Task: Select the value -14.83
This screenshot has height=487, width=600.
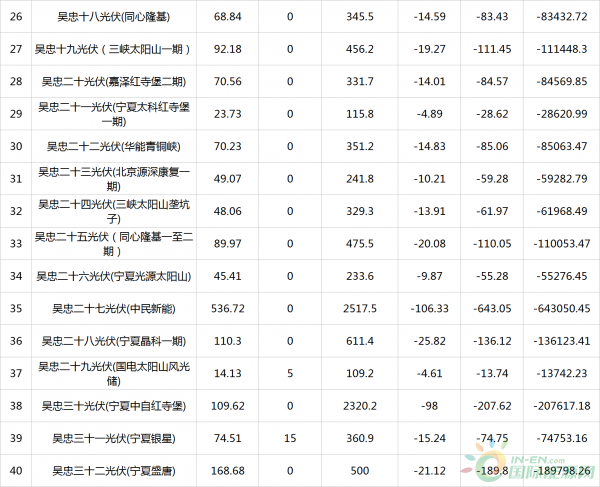Action: click(429, 146)
